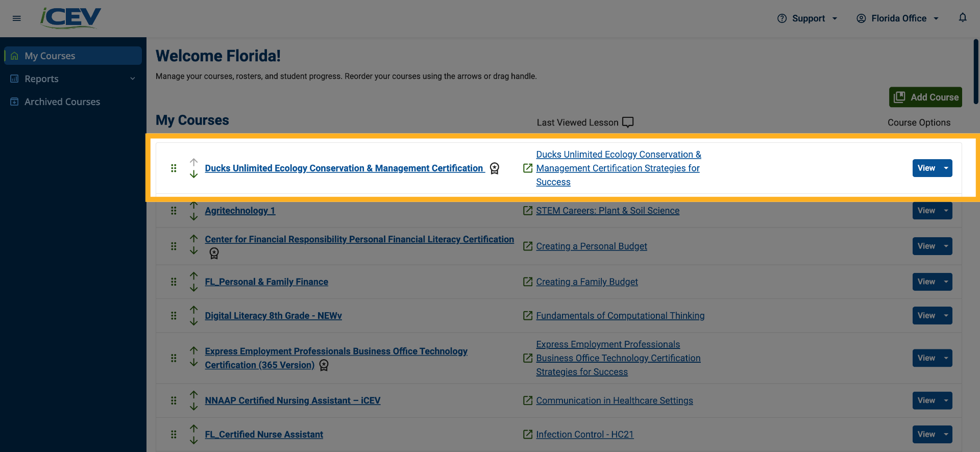
Task: Move NNAAP Certified Nursing Assistant up
Action: coord(193,395)
